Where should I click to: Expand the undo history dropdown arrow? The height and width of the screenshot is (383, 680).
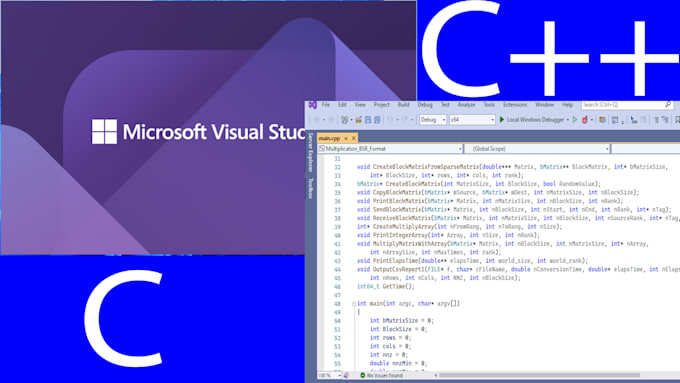[x=397, y=120]
